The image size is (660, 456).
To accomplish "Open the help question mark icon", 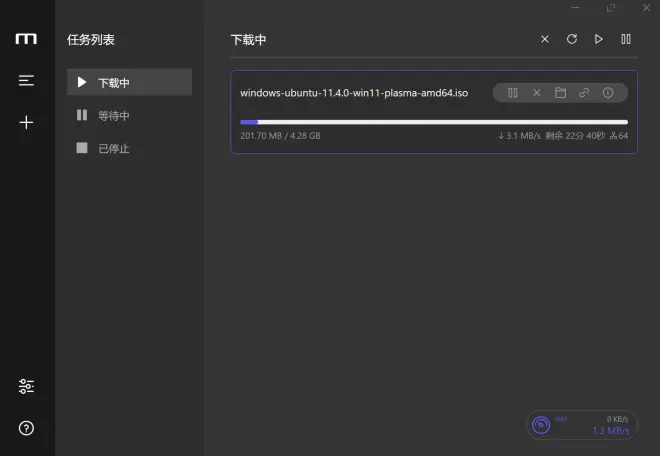I will coord(26,428).
